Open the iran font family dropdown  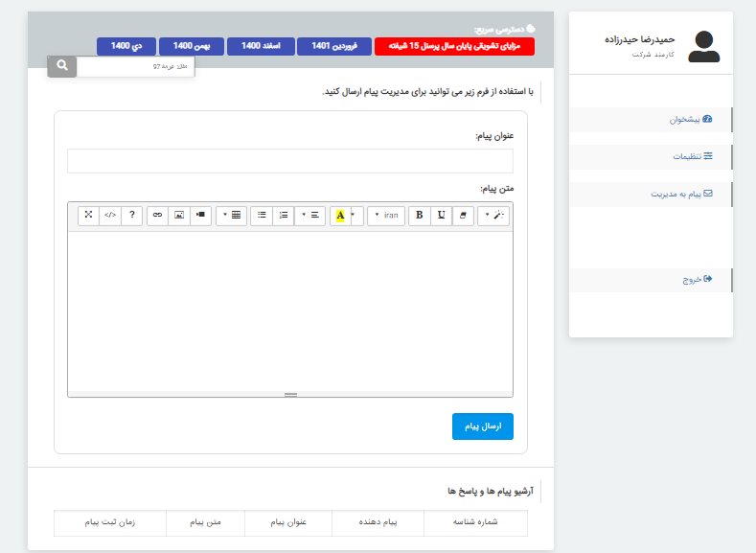pos(386,215)
